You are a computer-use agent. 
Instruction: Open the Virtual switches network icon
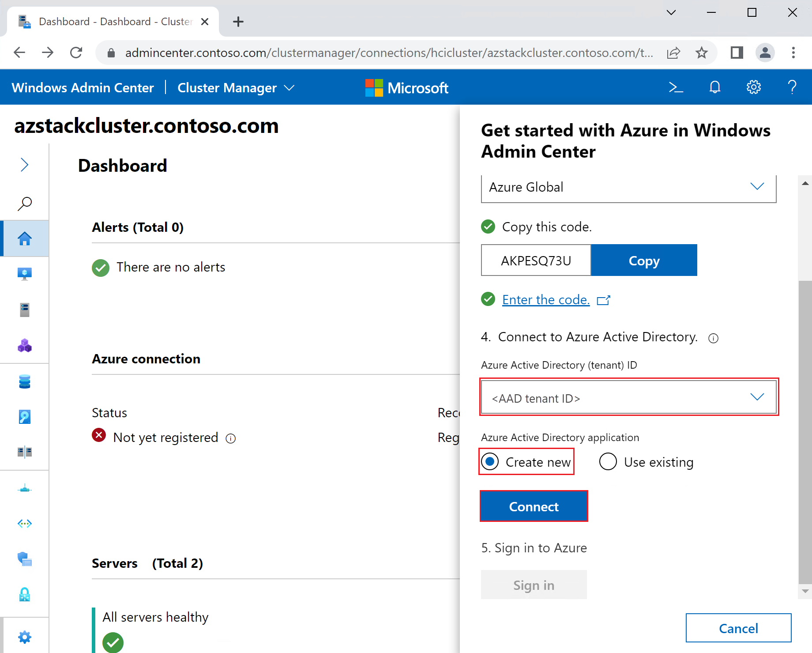click(24, 488)
